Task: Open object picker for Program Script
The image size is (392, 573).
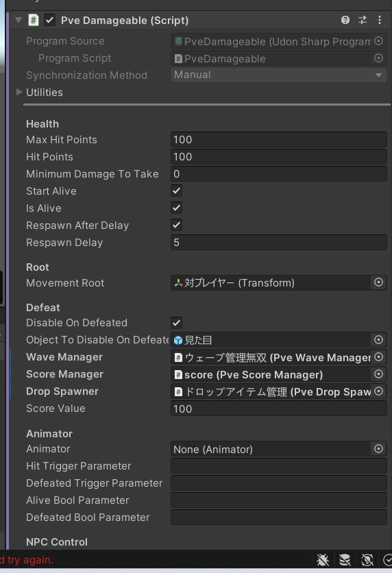Action: coord(378,58)
